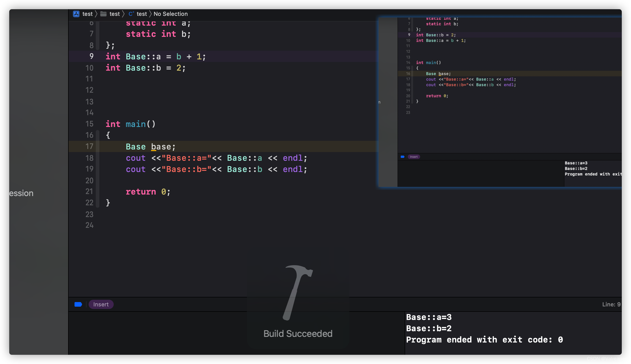Click blue breakpoint icon in small preview
This screenshot has height=364, width=631.
click(403, 157)
